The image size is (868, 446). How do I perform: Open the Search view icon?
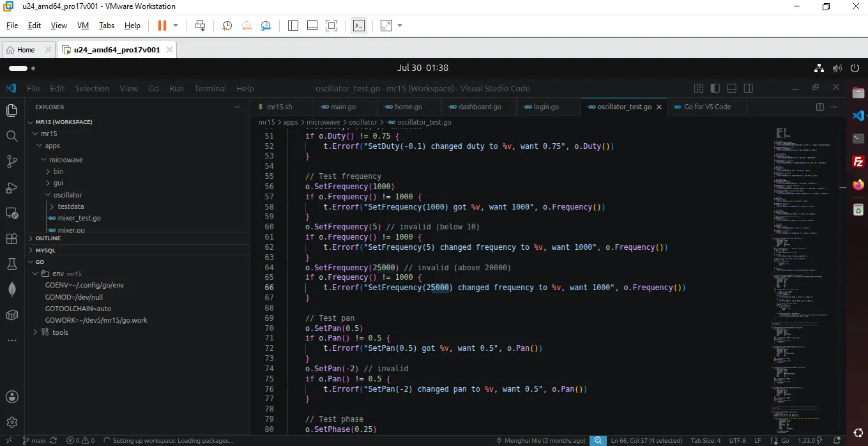pos(11,136)
